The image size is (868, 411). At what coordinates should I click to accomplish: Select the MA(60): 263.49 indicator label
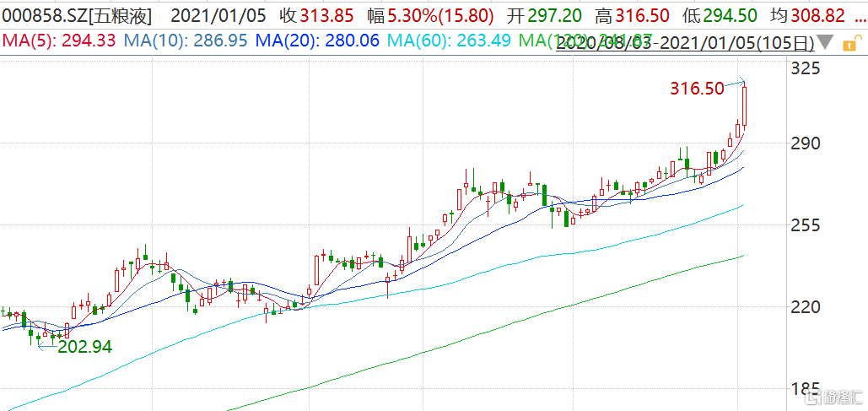click(x=450, y=41)
